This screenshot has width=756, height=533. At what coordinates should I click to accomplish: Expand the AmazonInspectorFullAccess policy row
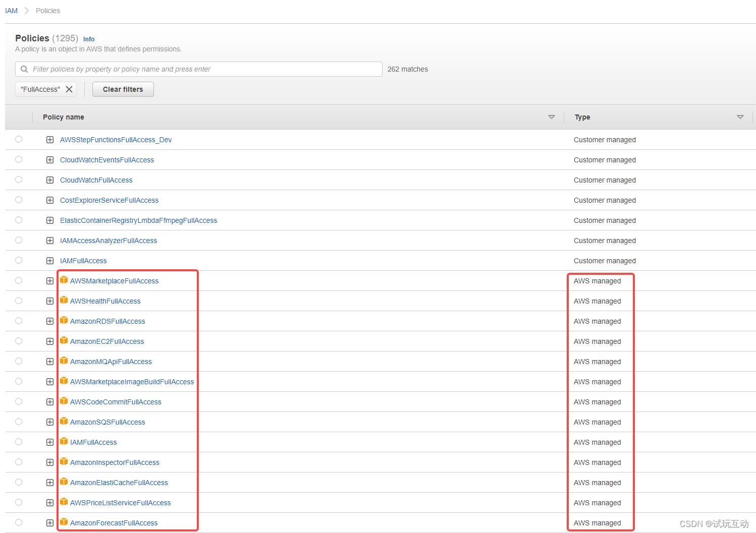tap(50, 462)
